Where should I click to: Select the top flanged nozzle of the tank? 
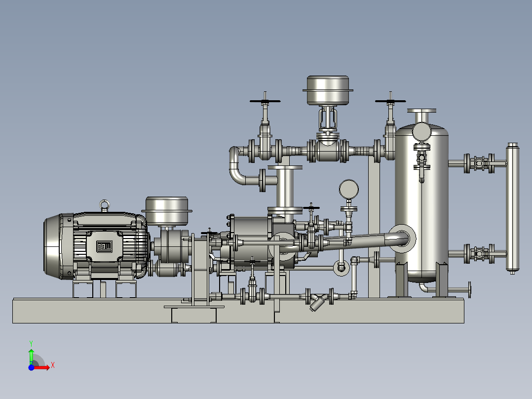(x=422, y=116)
